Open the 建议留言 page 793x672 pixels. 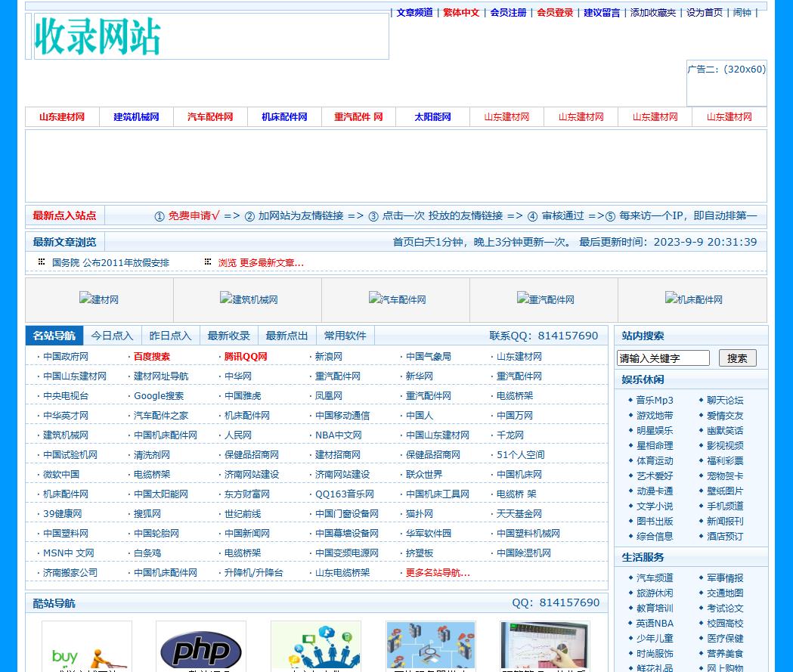(x=602, y=13)
